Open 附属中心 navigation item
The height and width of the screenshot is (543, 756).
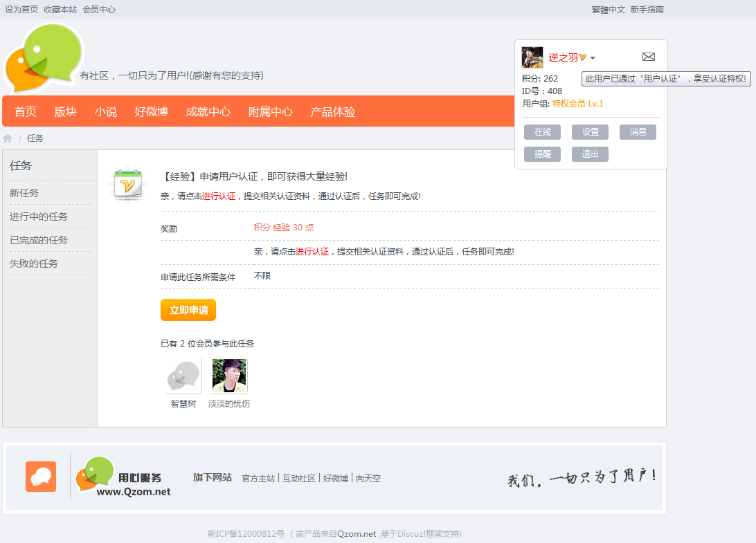point(271,112)
